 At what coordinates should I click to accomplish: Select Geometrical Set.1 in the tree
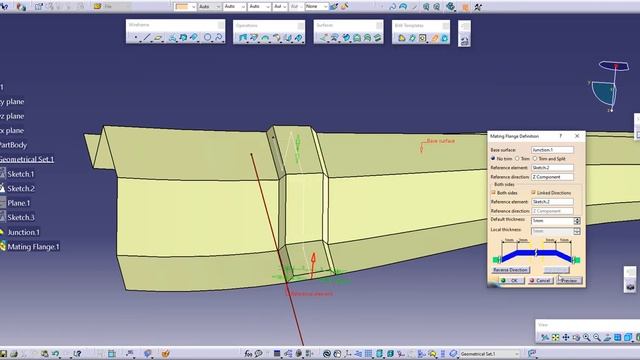[27, 159]
